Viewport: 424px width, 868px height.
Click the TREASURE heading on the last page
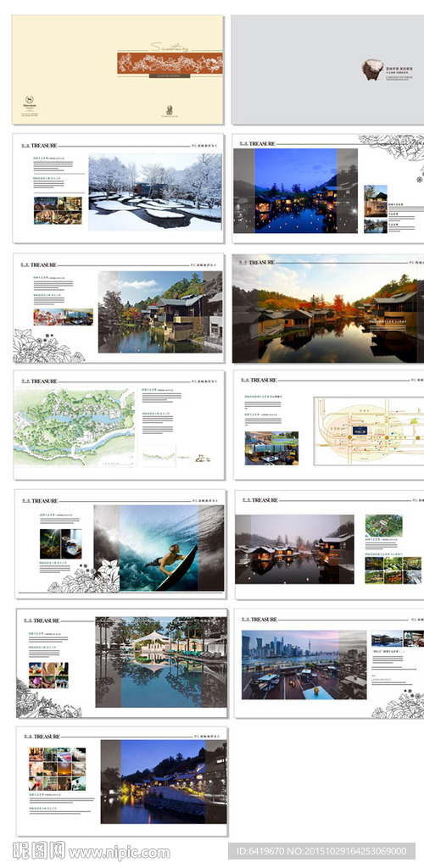pyautogui.click(x=47, y=737)
